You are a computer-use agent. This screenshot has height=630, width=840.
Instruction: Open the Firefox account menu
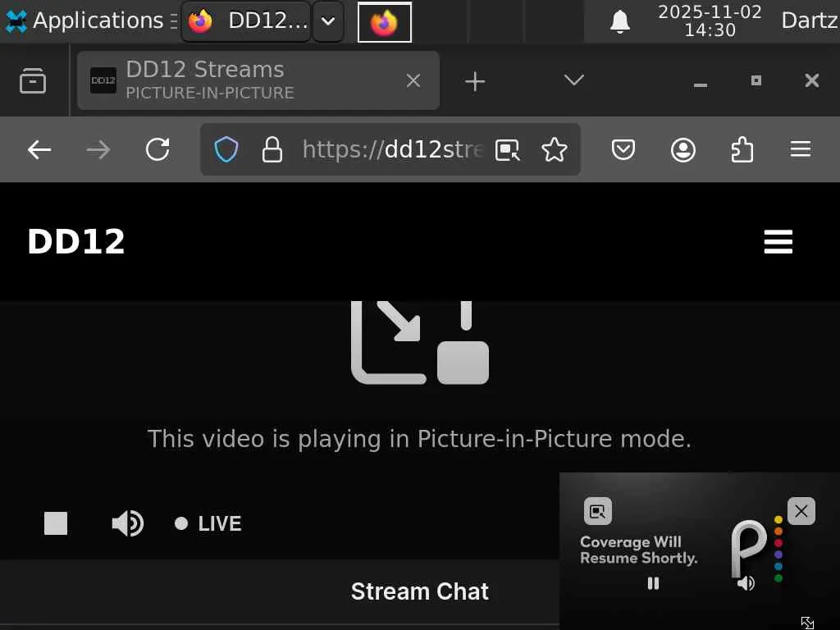click(x=683, y=149)
